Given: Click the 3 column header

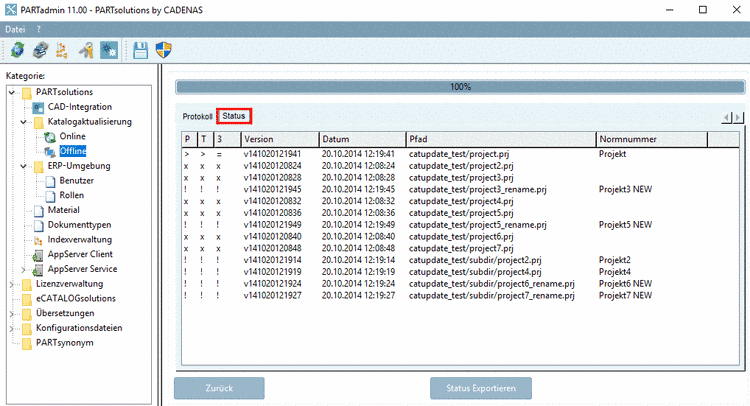Looking at the screenshot, I should pyautogui.click(x=227, y=139).
